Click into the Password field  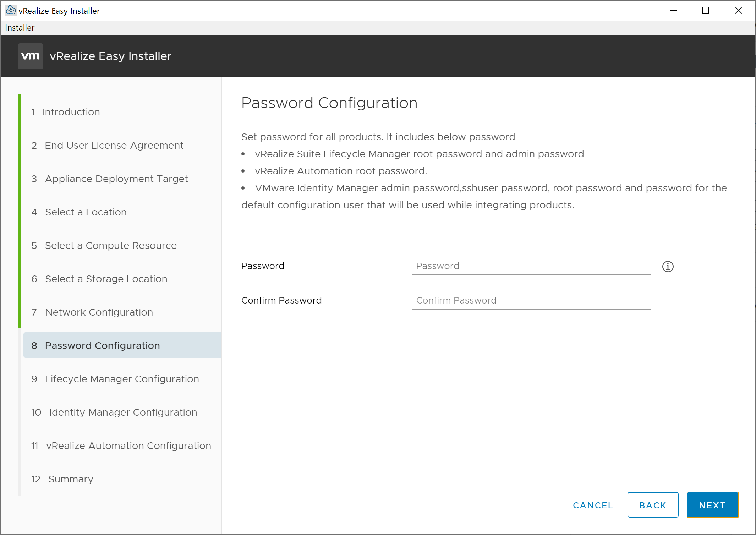(531, 266)
